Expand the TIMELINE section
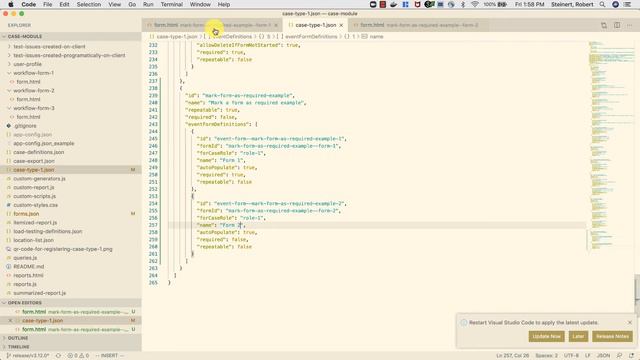The height and width of the screenshot is (360, 640). [x=71, y=347]
